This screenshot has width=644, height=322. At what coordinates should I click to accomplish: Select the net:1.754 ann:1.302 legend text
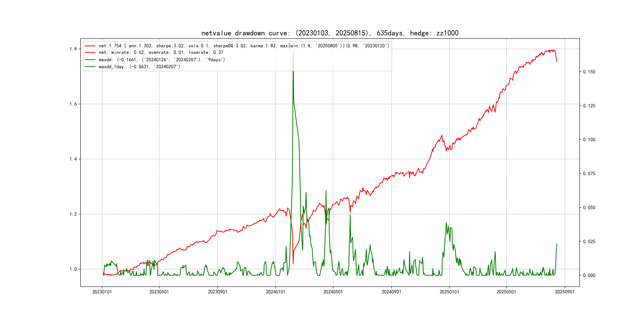244,46
